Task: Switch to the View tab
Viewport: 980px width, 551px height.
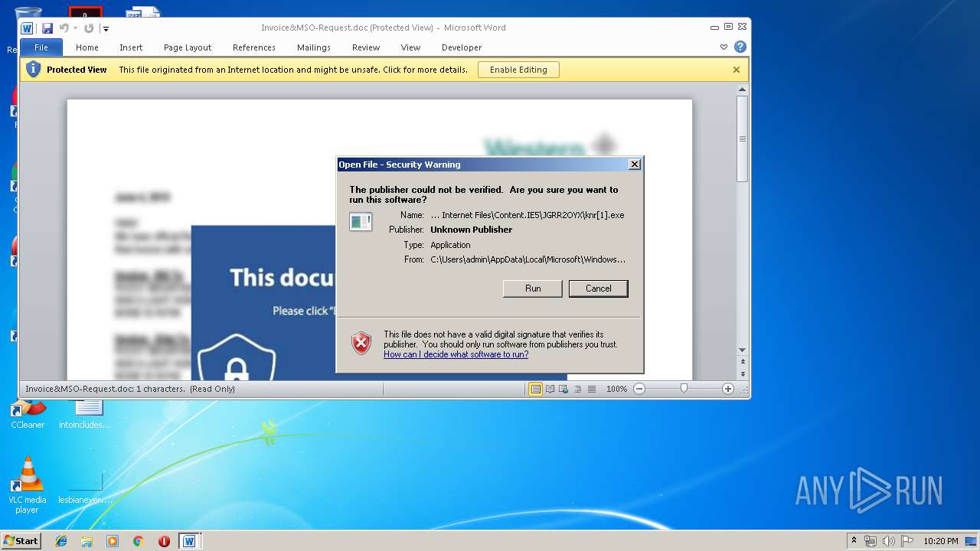Action: (411, 47)
